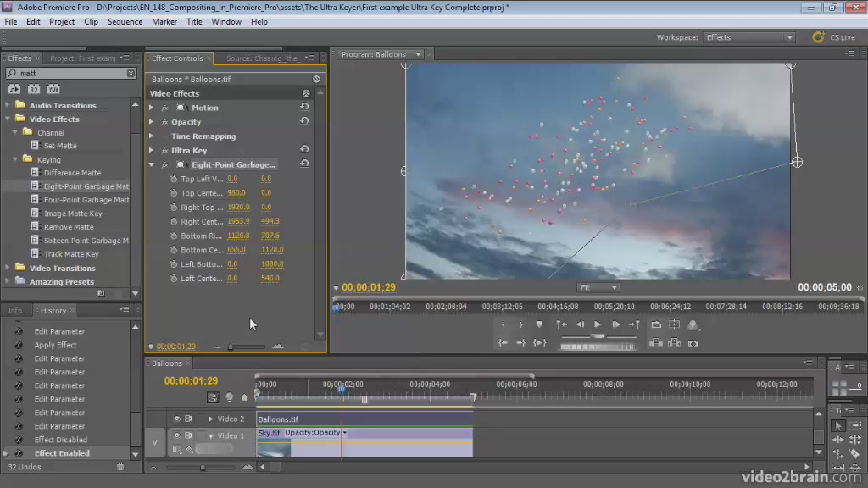868x488 pixels.
Task: Expand the Audio Transitions folder
Action: [8, 105]
